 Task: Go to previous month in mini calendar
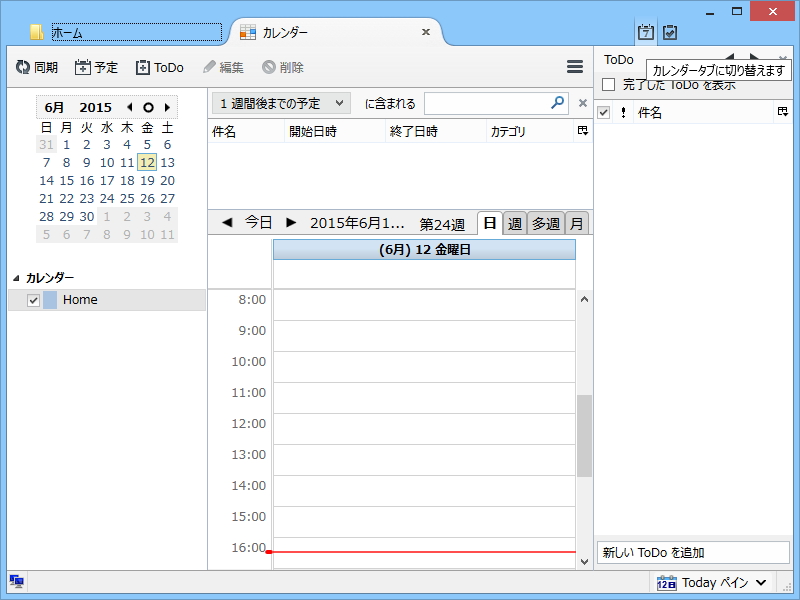pyautogui.click(x=130, y=107)
